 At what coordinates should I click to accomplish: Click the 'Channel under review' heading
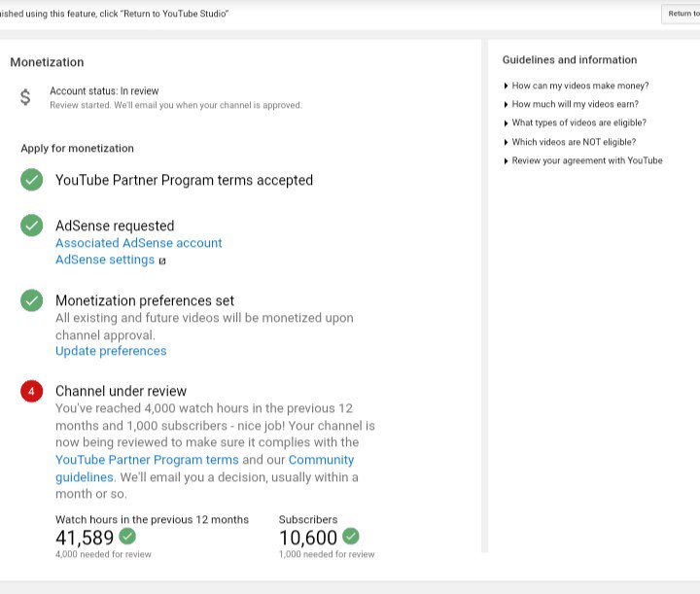[x=121, y=391]
